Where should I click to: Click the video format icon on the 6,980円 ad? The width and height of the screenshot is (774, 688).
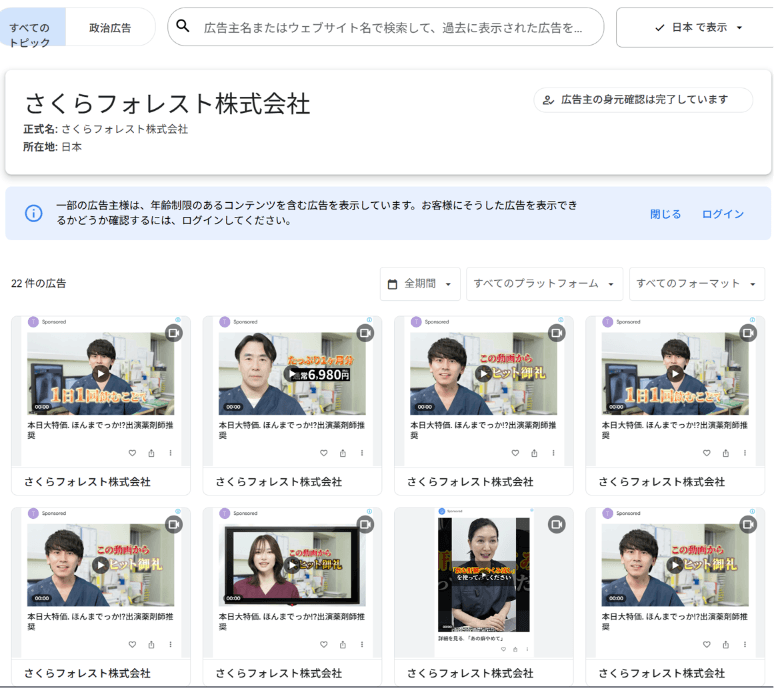365,333
